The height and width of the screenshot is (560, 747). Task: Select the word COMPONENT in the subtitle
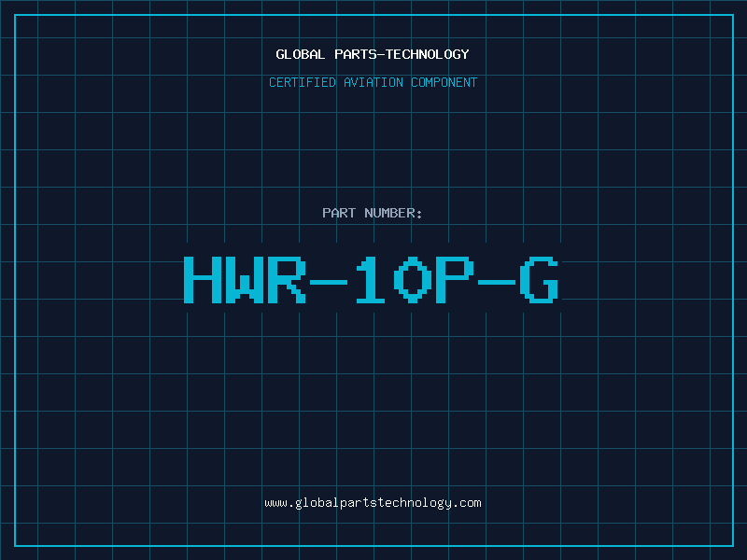(444, 82)
